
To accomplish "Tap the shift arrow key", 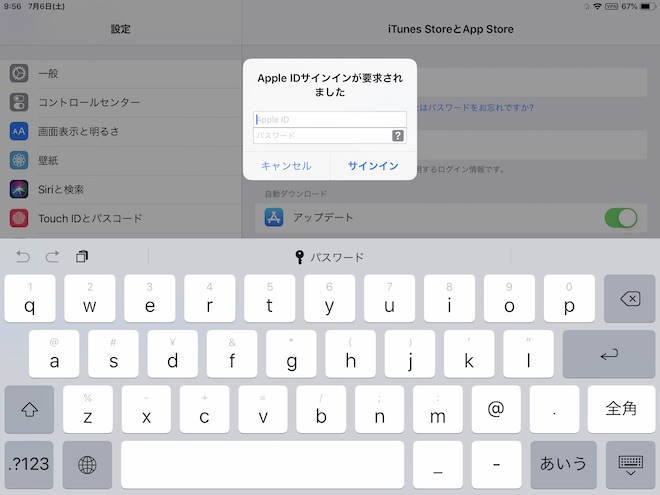I will point(29,410).
